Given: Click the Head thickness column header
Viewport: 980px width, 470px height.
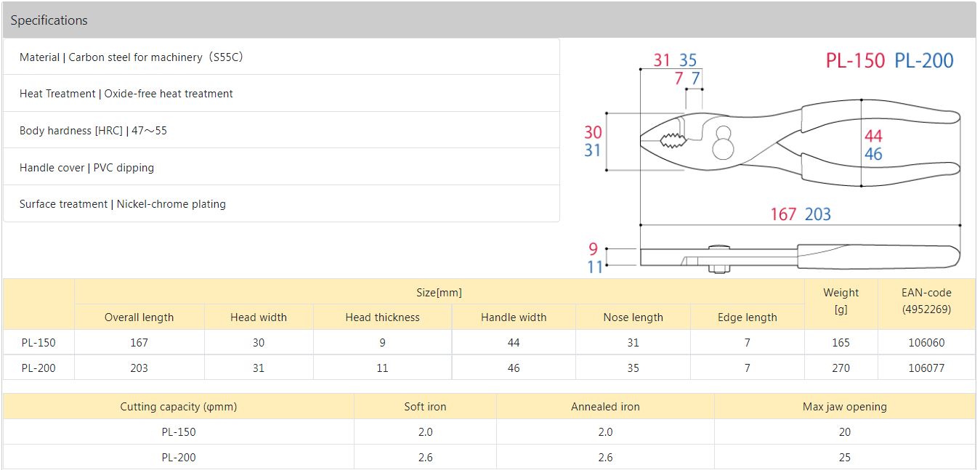Looking at the screenshot, I should [x=382, y=317].
